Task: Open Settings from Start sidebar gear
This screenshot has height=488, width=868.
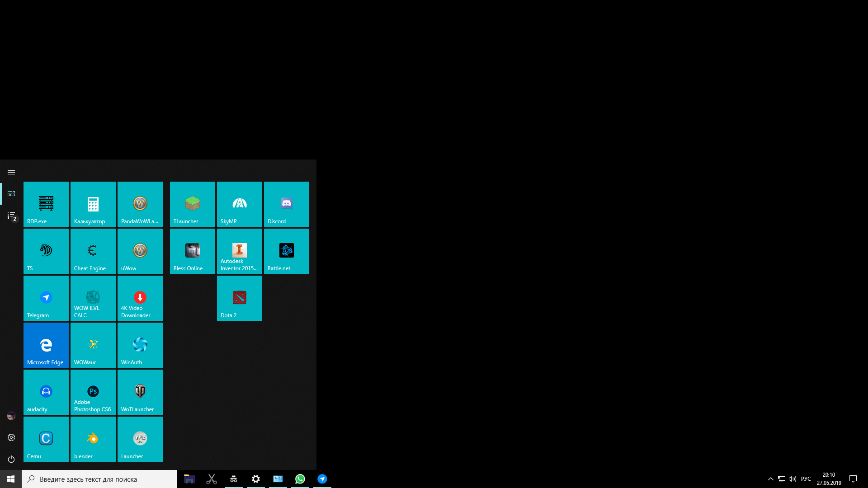Action: [x=11, y=437]
